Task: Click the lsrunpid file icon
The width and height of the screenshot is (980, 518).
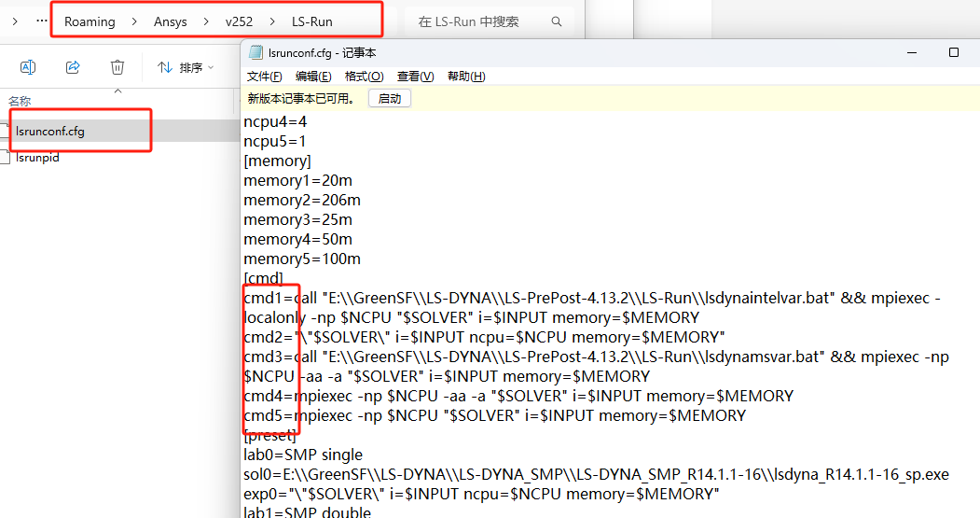Action: pos(7,158)
